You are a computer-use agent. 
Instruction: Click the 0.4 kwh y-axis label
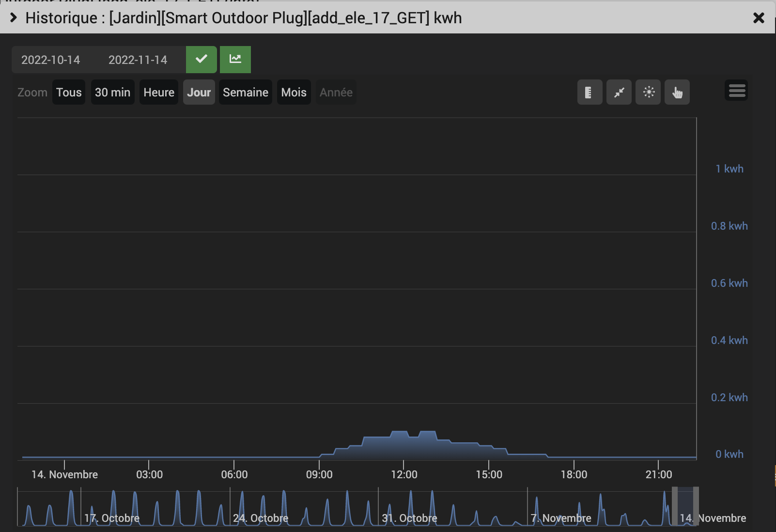click(x=729, y=340)
